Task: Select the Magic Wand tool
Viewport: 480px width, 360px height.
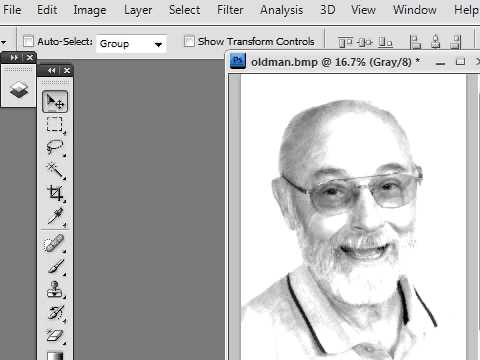Action: pos(55,170)
